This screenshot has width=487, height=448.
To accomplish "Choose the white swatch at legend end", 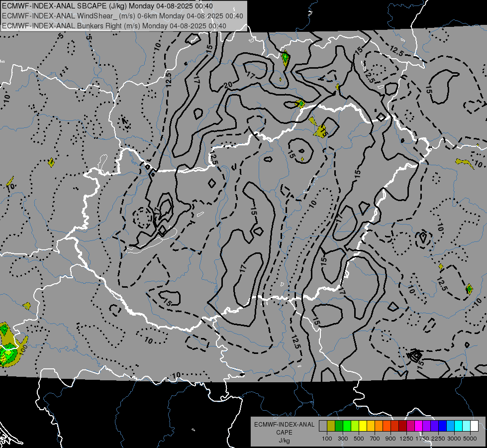I will pos(474,426).
